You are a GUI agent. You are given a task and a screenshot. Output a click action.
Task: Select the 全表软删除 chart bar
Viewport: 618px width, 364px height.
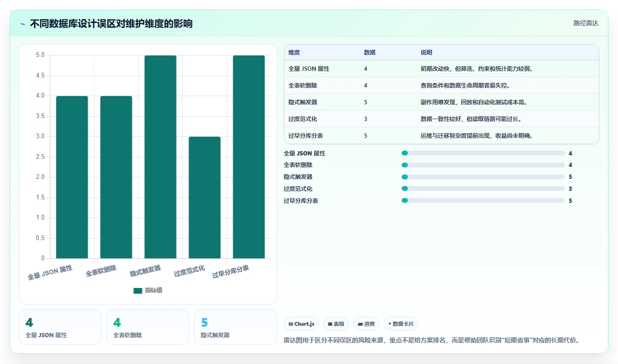click(x=116, y=177)
